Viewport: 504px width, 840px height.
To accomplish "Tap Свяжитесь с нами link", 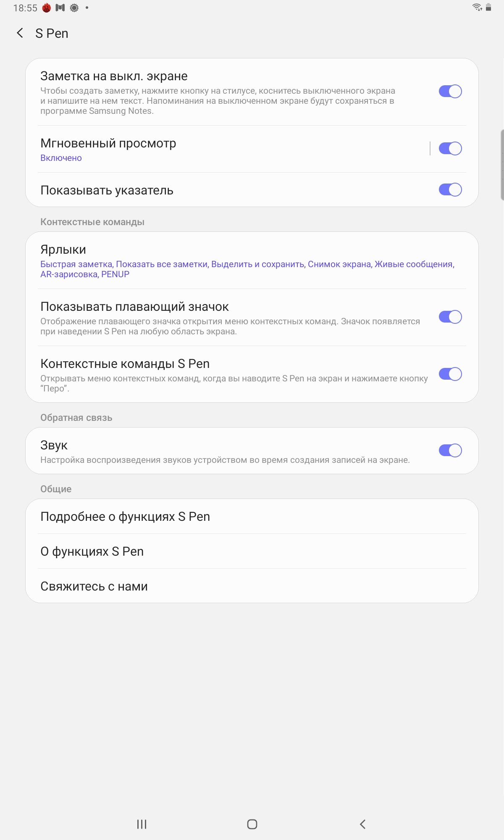I will click(x=252, y=586).
